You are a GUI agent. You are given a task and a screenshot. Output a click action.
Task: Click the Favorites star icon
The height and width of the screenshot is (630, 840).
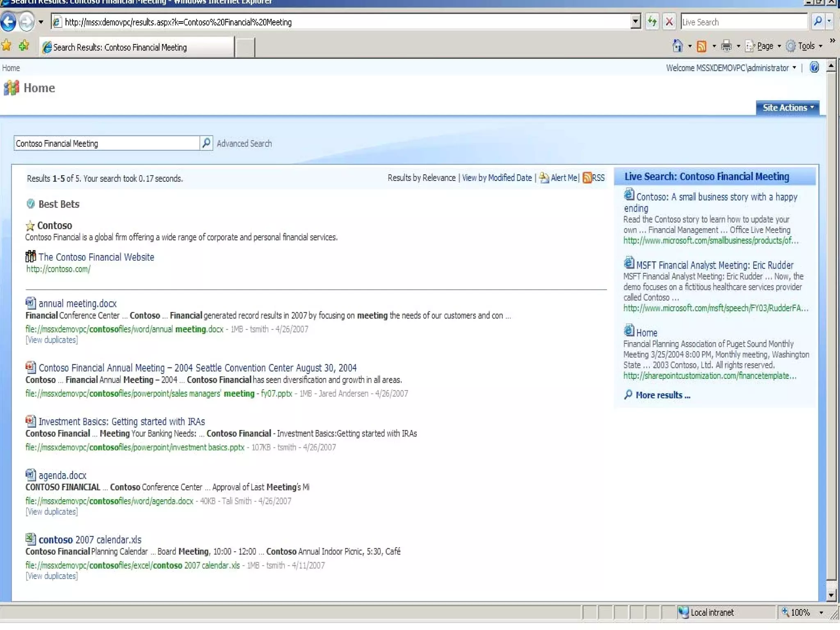[7, 46]
